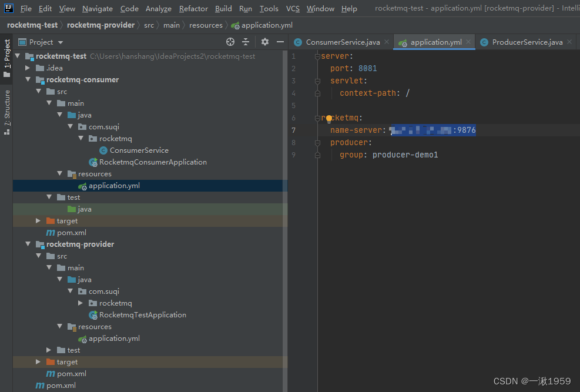Open Project panel settings gear
The height and width of the screenshot is (392, 580).
coord(265,42)
